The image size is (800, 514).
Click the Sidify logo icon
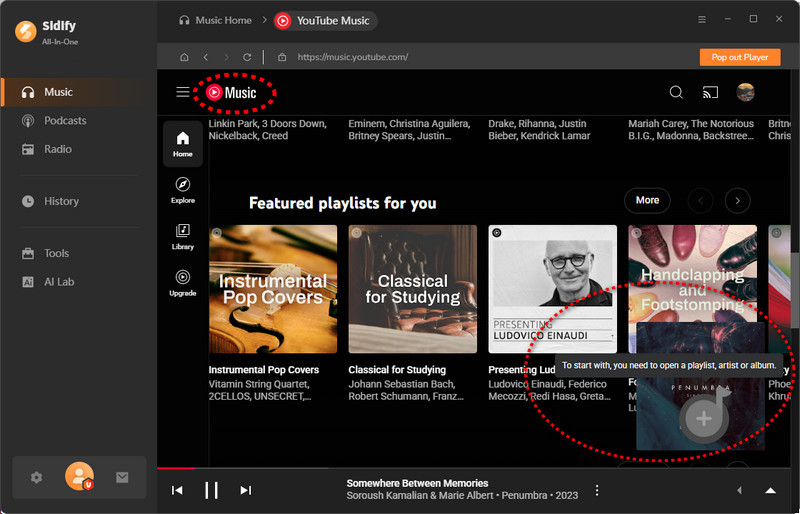26,32
